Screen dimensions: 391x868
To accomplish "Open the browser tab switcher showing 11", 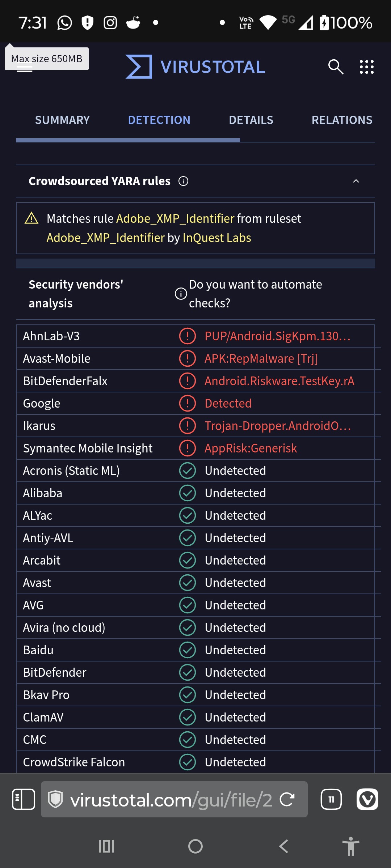I will pyautogui.click(x=331, y=799).
